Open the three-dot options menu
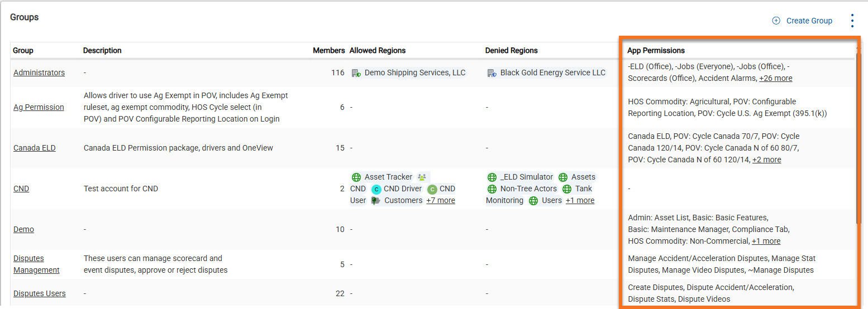This screenshot has height=309, width=868. click(x=852, y=21)
